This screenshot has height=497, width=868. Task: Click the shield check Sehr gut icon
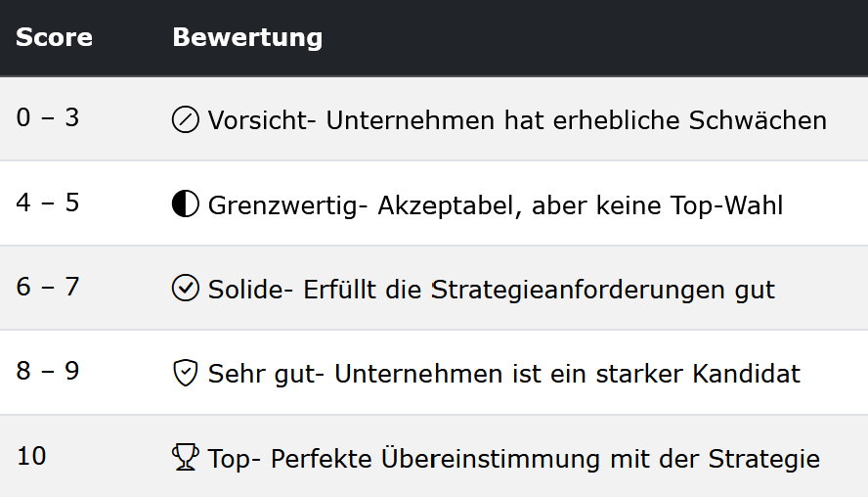185,373
